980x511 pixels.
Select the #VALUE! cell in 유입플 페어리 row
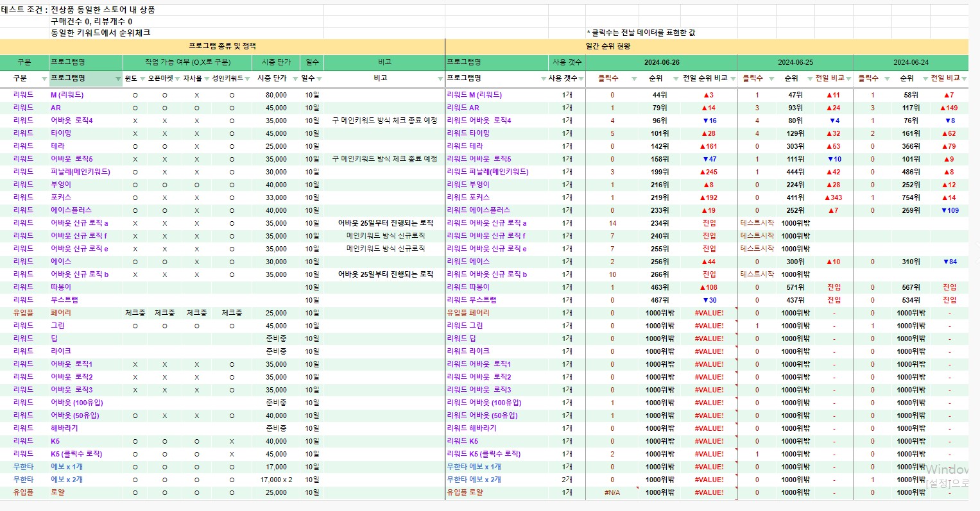point(709,313)
